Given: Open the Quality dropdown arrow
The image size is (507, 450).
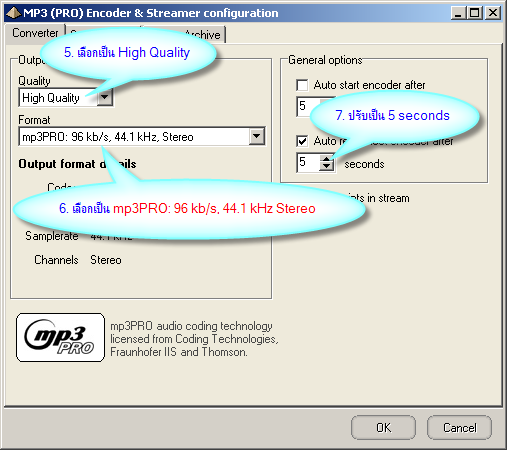Looking at the screenshot, I should click(x=105, y=98).
